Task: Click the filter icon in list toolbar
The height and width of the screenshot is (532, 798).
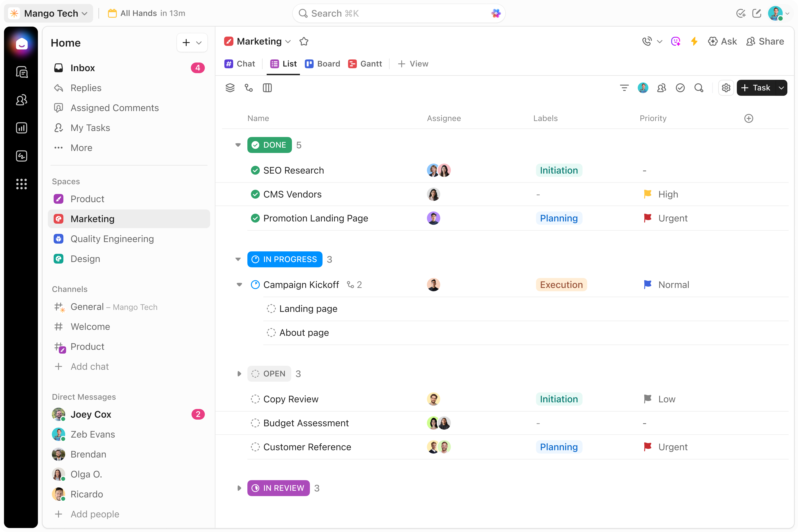Action: point(624,88)
